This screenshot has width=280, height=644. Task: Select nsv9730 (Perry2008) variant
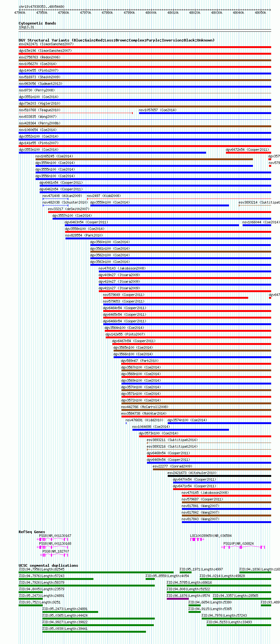pos(36,90)
